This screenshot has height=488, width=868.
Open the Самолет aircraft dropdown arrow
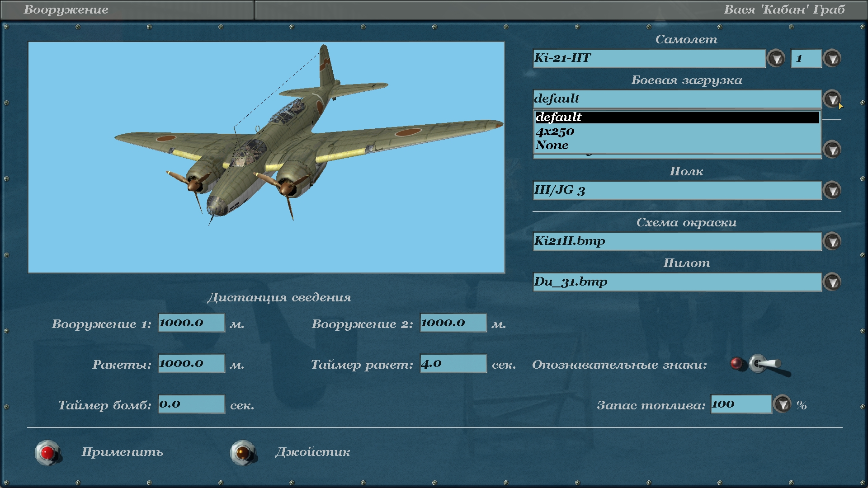tap(776, 58)
